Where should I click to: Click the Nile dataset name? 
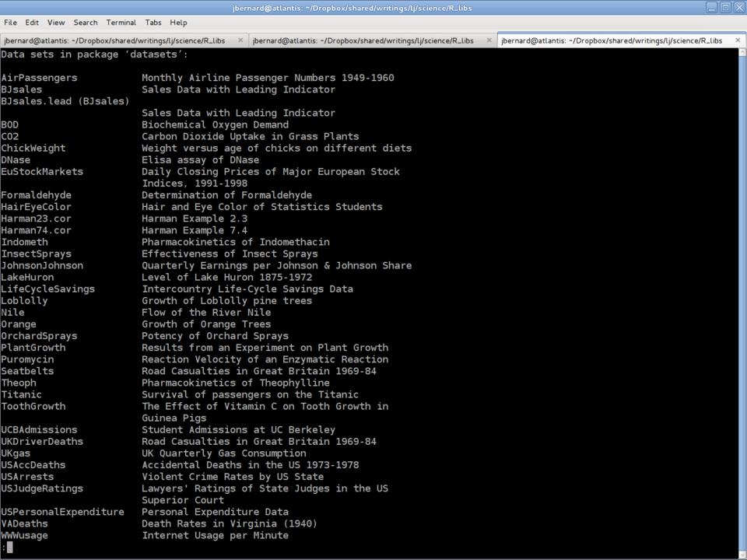pos(13,313)
